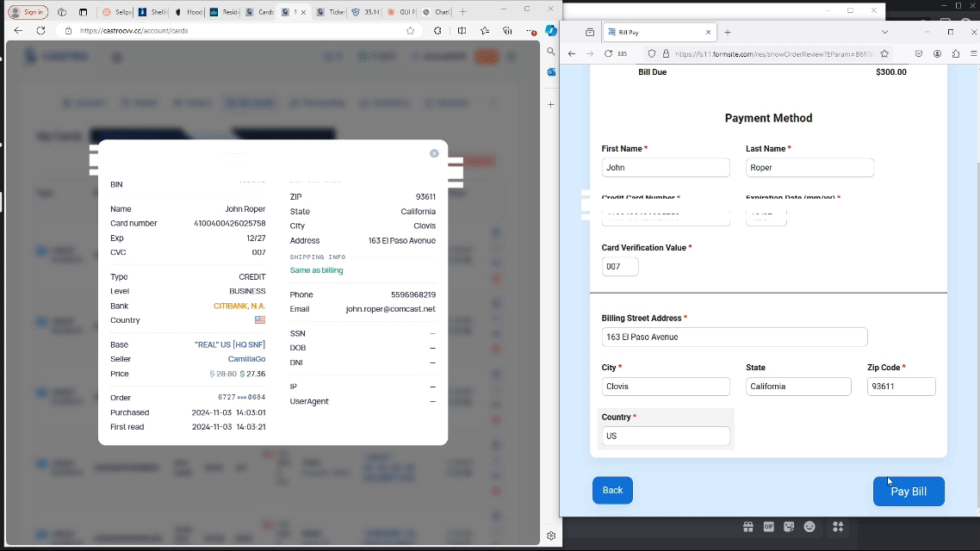Click the Sign in button in Edge
This screenshot has height=551, width=980.
pos(28,12)
